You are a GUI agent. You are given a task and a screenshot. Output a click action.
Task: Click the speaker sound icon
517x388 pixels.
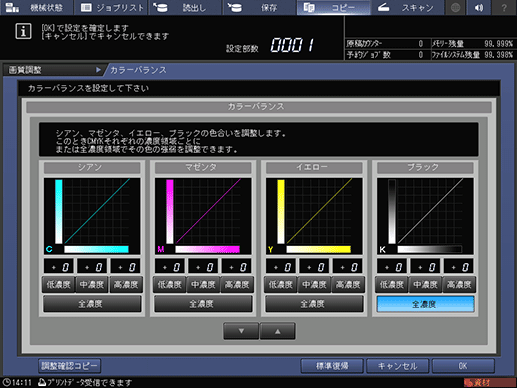tap(479, 7)
